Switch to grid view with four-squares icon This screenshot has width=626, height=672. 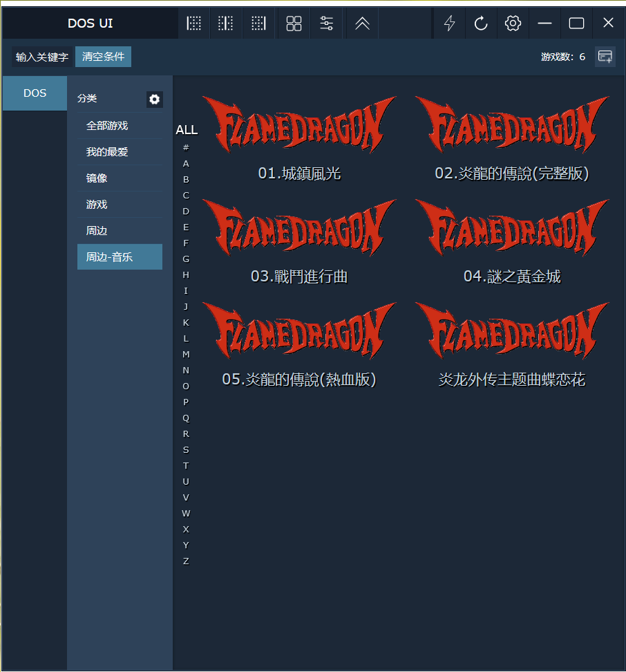[x=294, y=24]
